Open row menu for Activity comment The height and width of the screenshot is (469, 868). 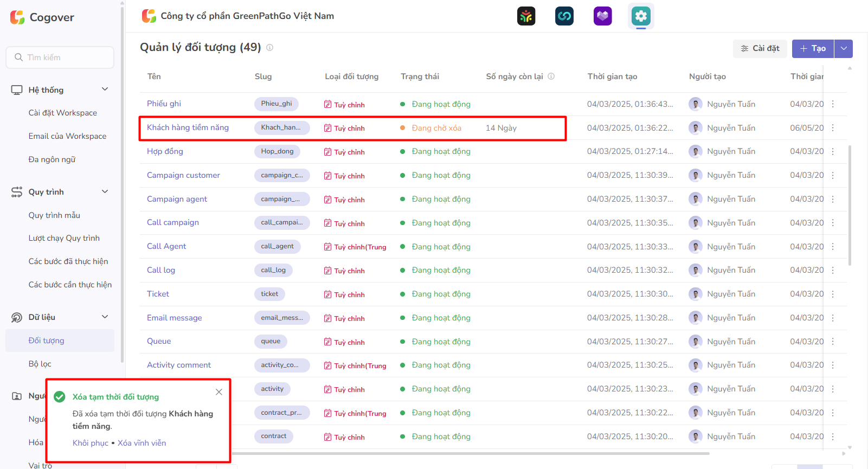pyautogui.click(x=833, y=365)
